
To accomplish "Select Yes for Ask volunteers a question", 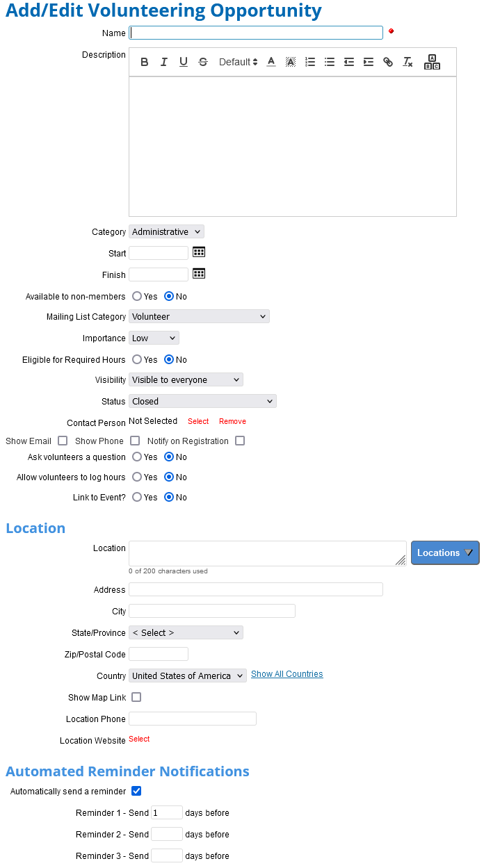I will (x=137, y=457).
